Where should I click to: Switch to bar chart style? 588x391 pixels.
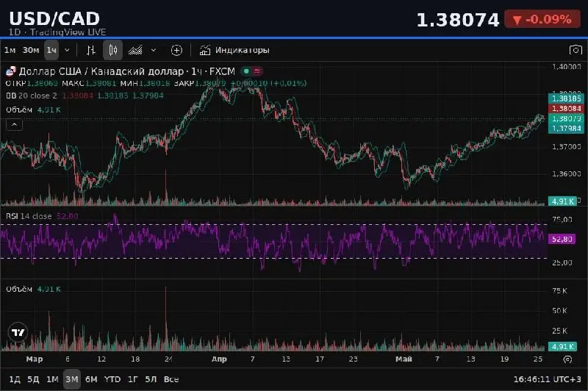click(x=90, y=50)
